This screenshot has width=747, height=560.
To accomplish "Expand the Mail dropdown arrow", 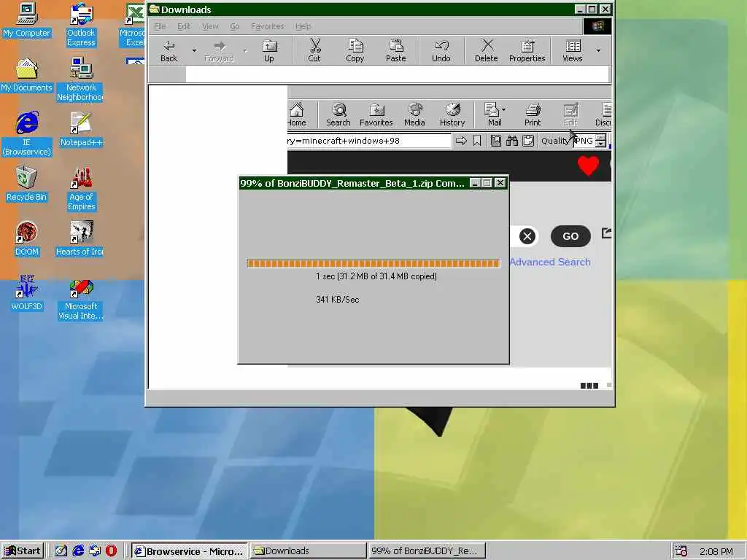I will tap(504, 109).
